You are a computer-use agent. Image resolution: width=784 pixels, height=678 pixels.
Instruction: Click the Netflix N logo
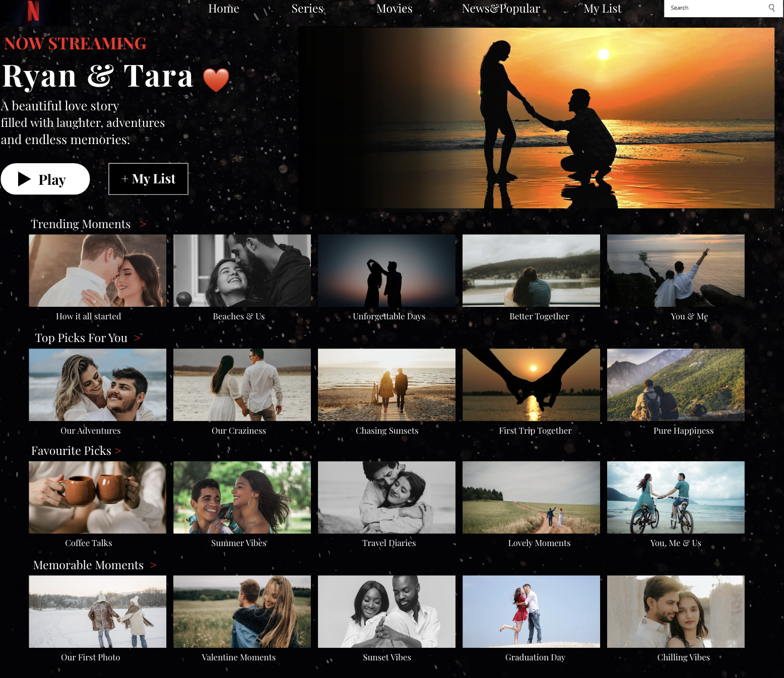pos(33,11)
